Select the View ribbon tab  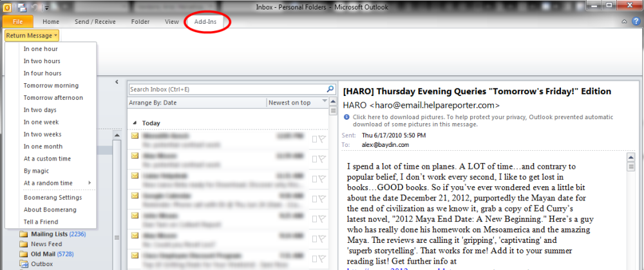point(172,22)
